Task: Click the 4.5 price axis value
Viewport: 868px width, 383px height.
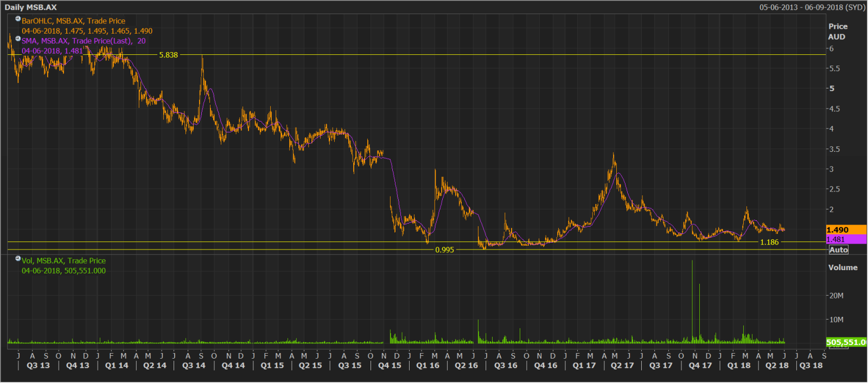Action: 834,108
